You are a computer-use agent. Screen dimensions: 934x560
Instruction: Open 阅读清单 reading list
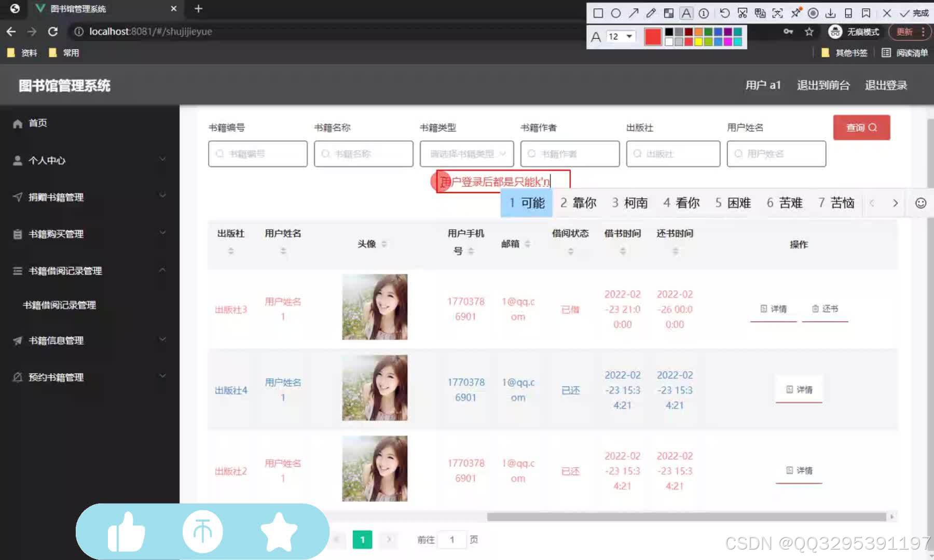905,53
